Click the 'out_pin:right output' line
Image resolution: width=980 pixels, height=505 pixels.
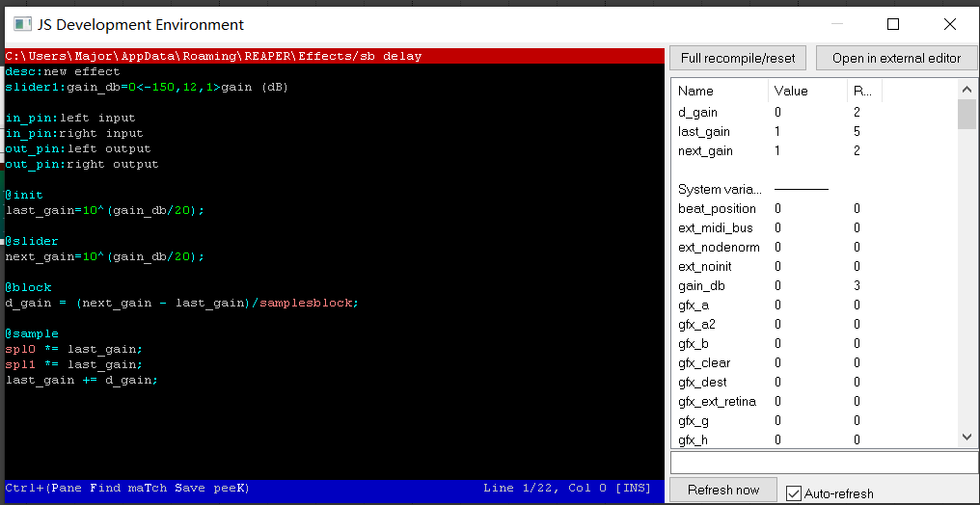click(82, 165)
